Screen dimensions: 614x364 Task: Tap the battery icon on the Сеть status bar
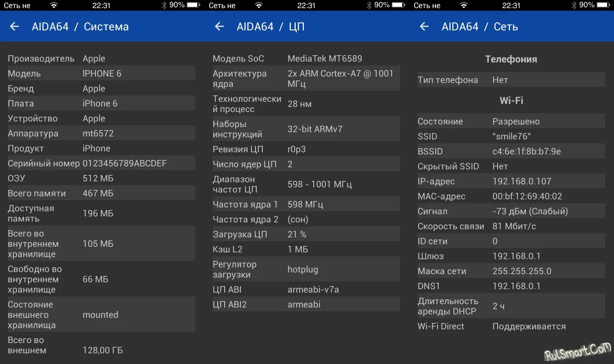click(x=603, y=5)
